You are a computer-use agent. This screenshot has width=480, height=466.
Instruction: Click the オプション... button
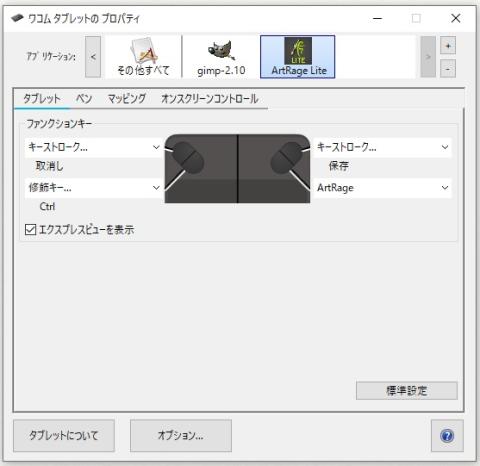(181, 435)
